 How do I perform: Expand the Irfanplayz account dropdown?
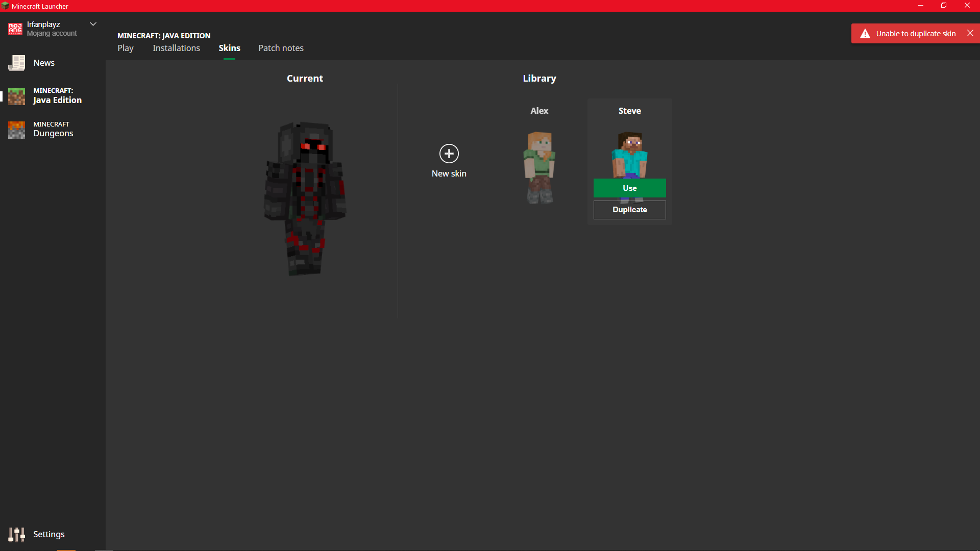point(93,24)
